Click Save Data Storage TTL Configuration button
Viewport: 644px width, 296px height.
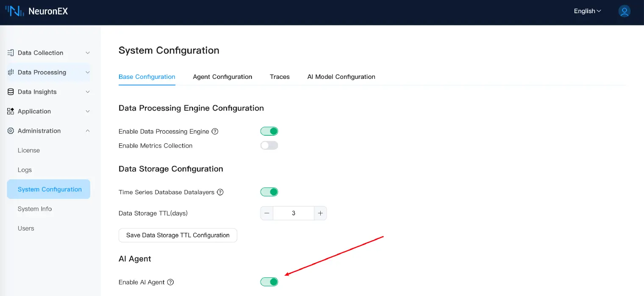click(178, 235)
